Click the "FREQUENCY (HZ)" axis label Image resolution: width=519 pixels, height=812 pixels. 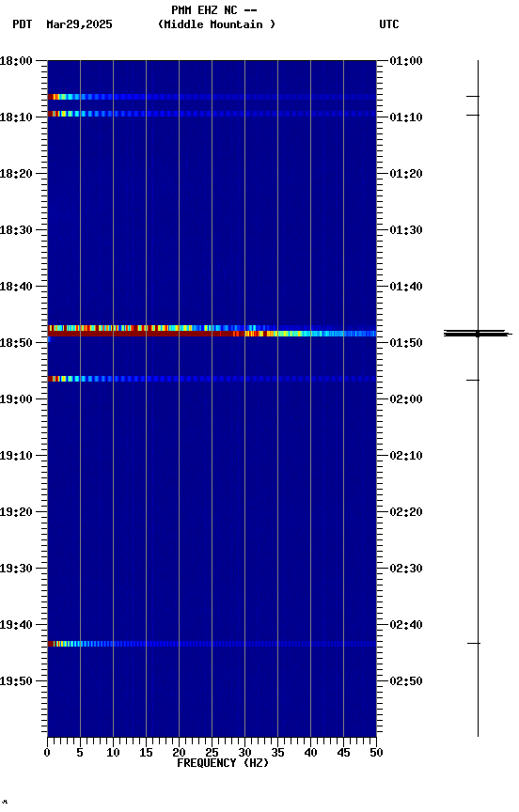[223, 763]
